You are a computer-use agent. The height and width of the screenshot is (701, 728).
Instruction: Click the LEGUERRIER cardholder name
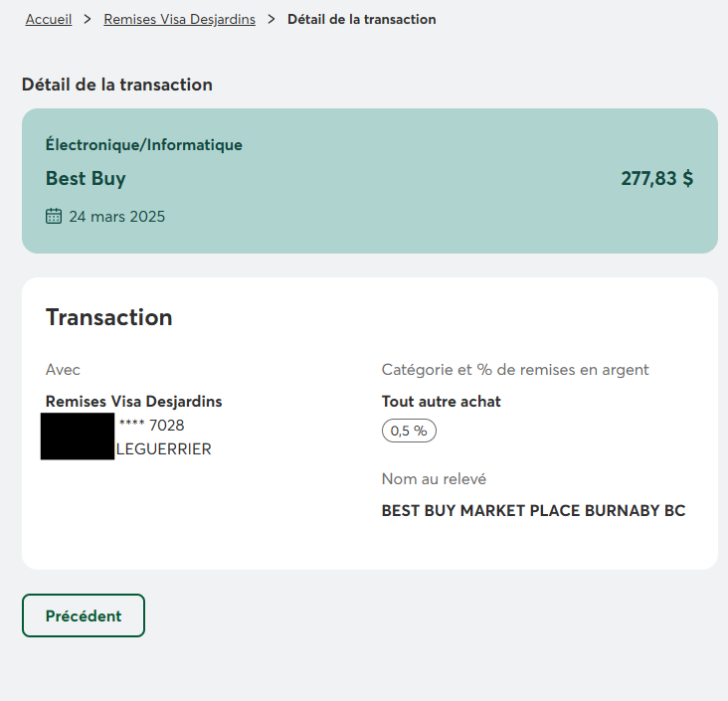click(164, 449)
